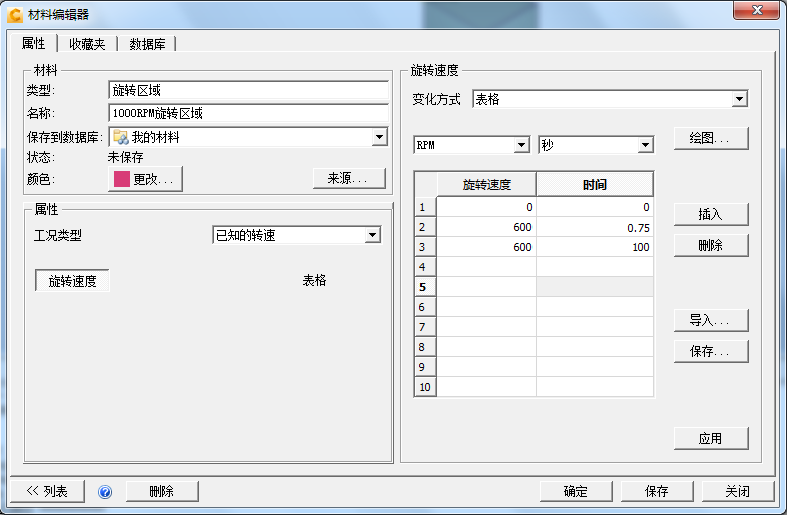Click the pink color swatch beside 更改
The image size is (787, 515).
(122, 179)
